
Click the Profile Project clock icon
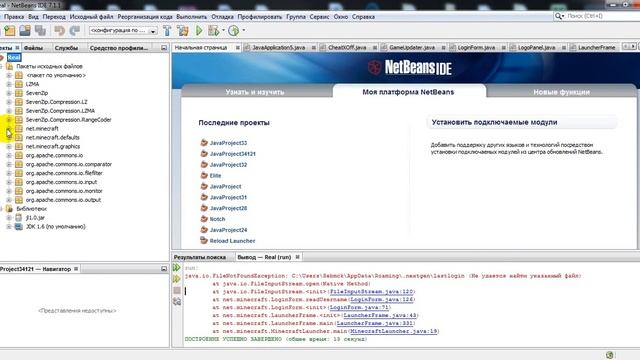coord(233,31)
